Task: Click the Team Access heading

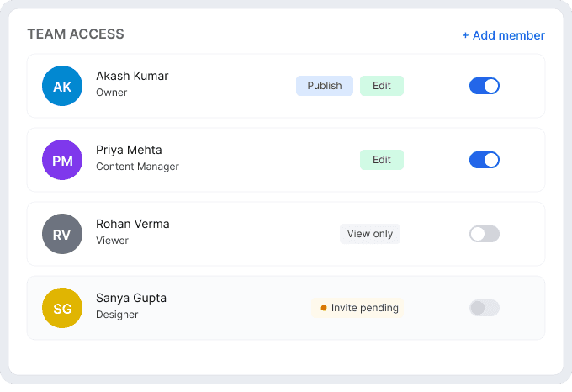Action: pos(76,34)
